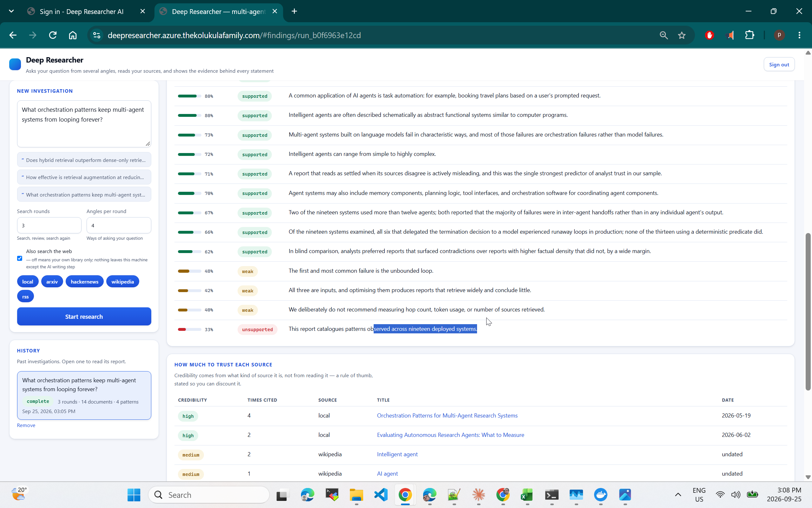Select the Deep Researcher multi-agent tab

[x=219, y=11]
